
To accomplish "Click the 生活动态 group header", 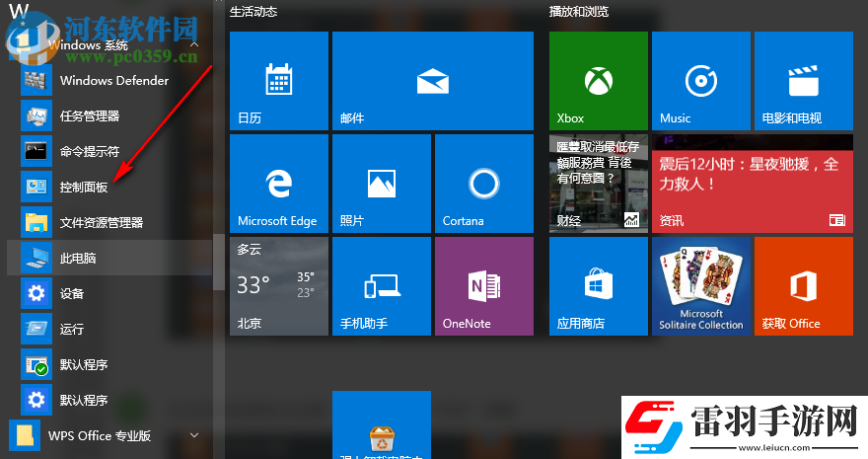I will pyautogui.click(x=253, y=12).
